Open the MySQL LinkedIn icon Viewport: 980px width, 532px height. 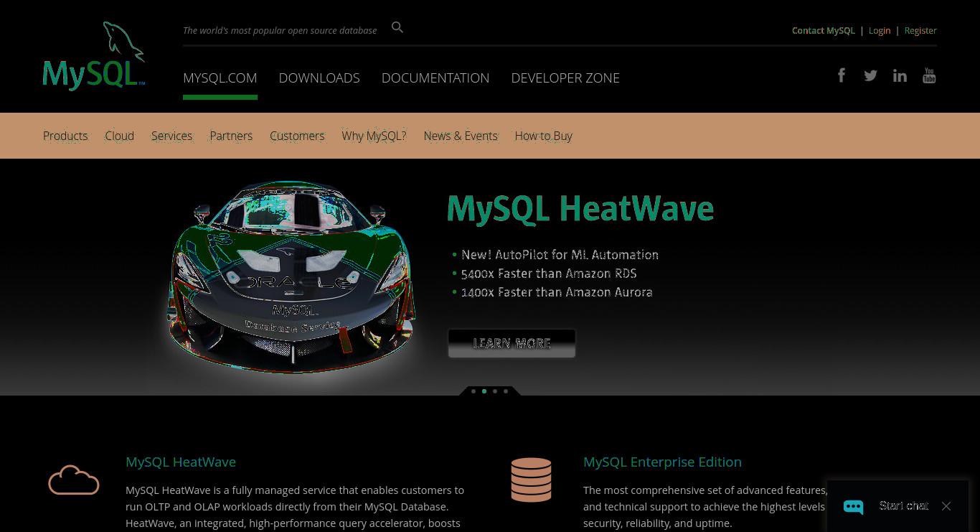click(x=900, y=75)
